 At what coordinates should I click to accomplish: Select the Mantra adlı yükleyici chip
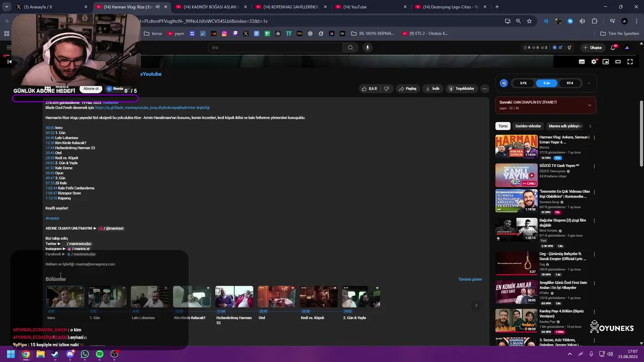click(x=565, y=126)
